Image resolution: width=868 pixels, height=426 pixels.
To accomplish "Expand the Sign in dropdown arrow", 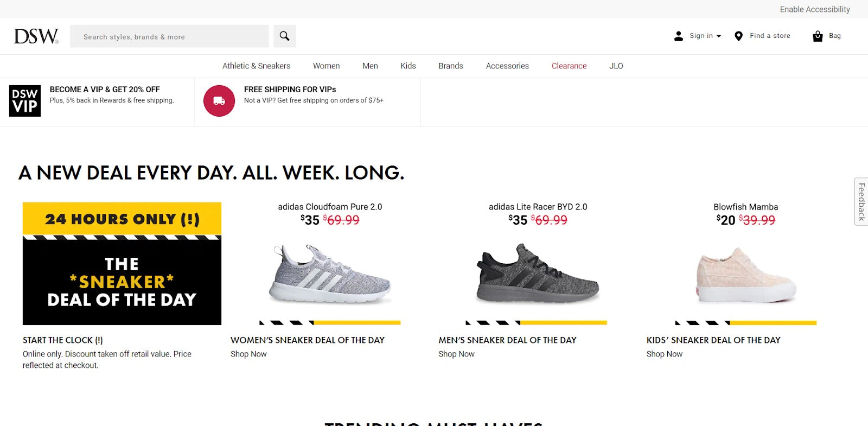I will coord(719,36).
